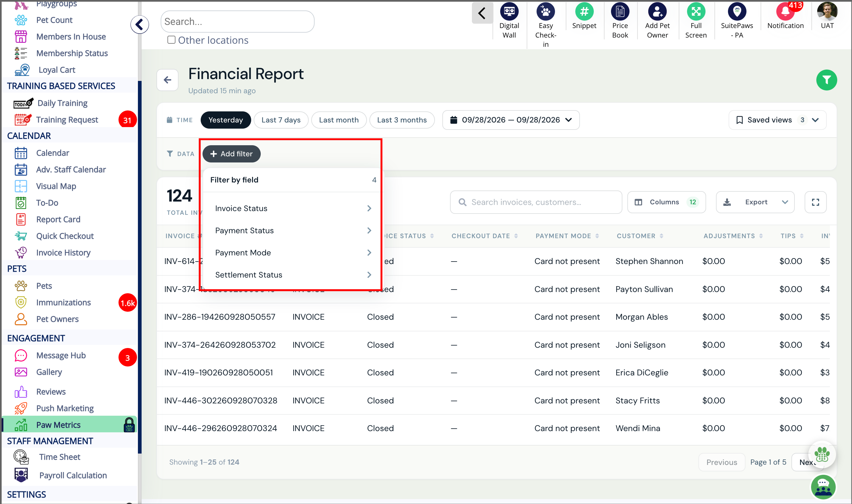Select the Last month range
Image resolution: width=852 pixels, height=504 pixels.
[339, 120]
